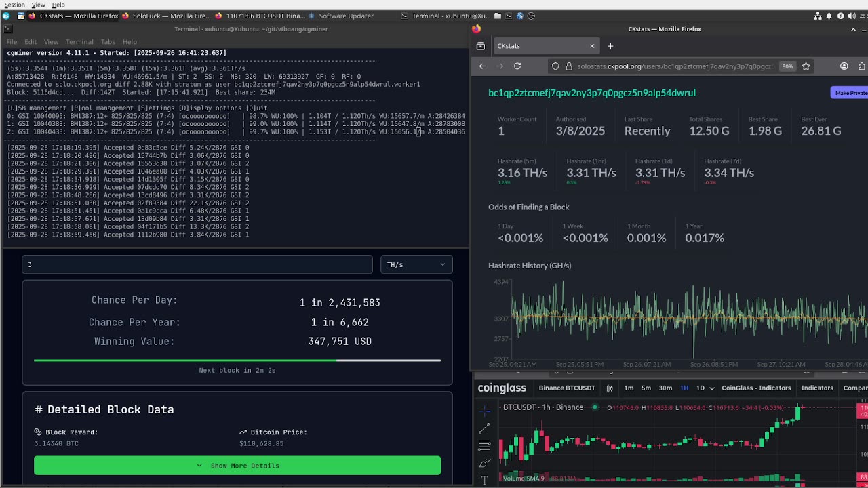The image size is (868, 488).
Task: Expand the timeframe dropdown next to 1D
Action: click(713, 388)
